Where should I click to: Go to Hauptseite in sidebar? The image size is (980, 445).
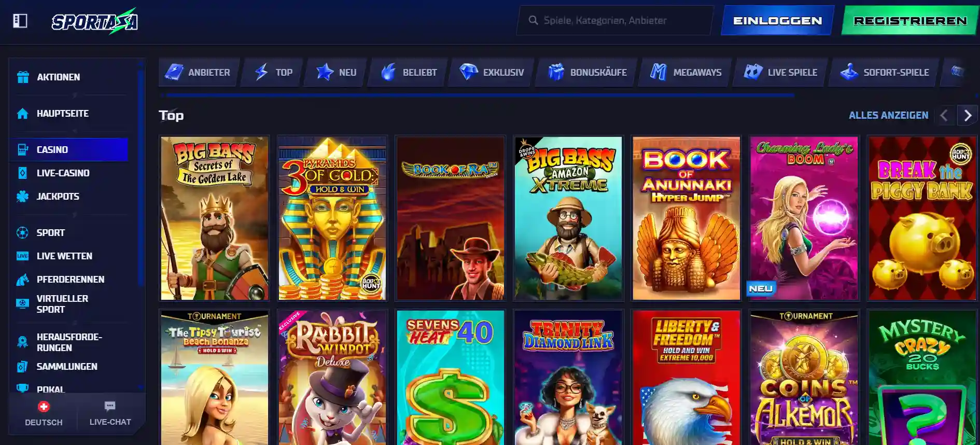[x=68, y=113]
